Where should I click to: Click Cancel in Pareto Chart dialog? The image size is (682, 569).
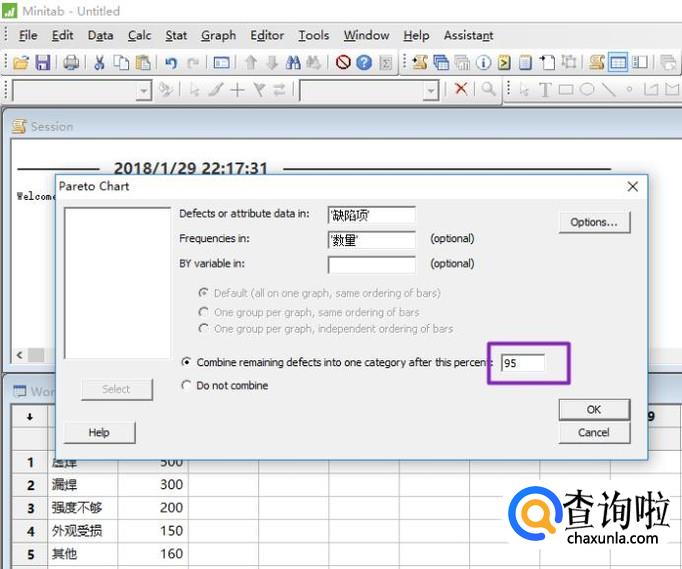[x=594, y=432]
